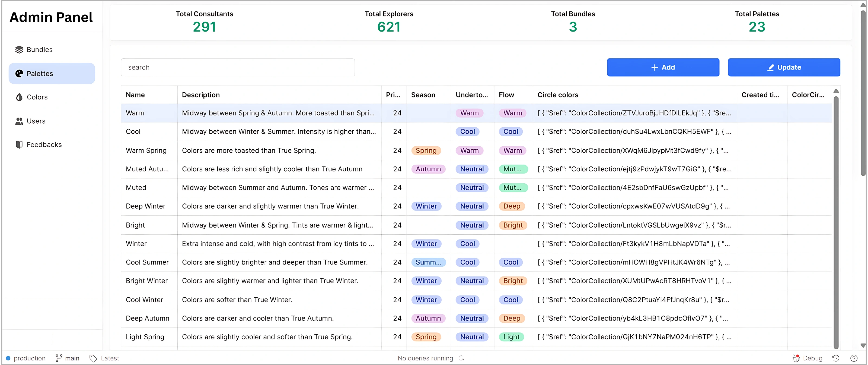The image size is (868, 365).
Task: Click the Users people icon
Action: pos(19,121)
